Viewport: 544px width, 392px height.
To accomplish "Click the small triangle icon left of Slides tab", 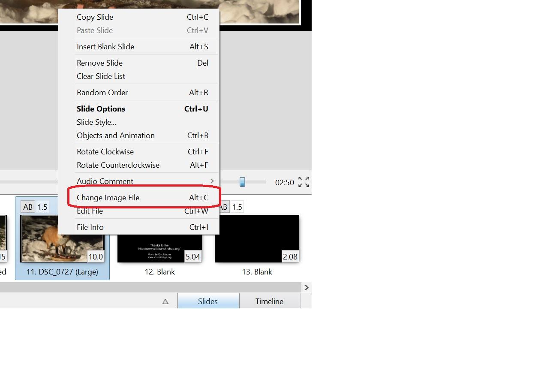I will pyautogui.click(x=165, y=302).
